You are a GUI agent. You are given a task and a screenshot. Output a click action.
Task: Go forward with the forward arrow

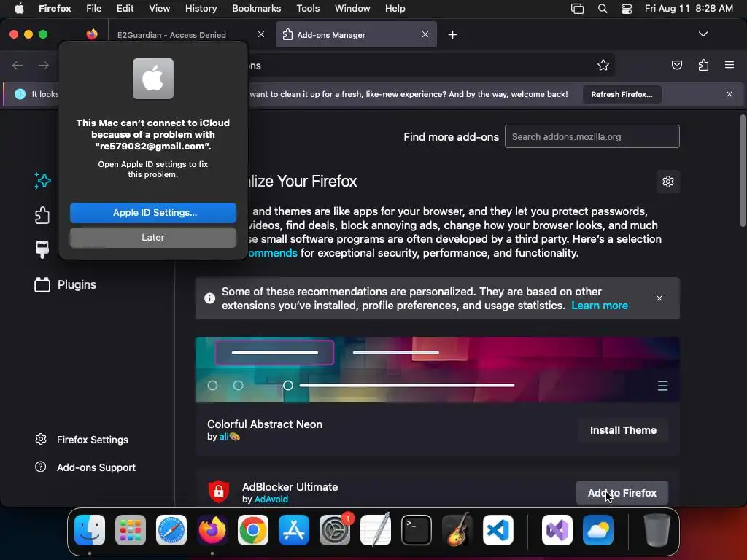point(44,65)
